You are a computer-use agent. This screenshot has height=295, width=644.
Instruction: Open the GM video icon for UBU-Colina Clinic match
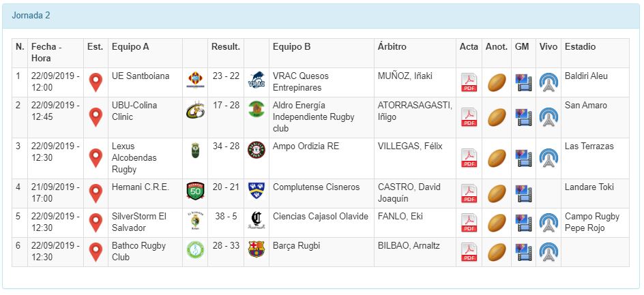tap(523, 117)
